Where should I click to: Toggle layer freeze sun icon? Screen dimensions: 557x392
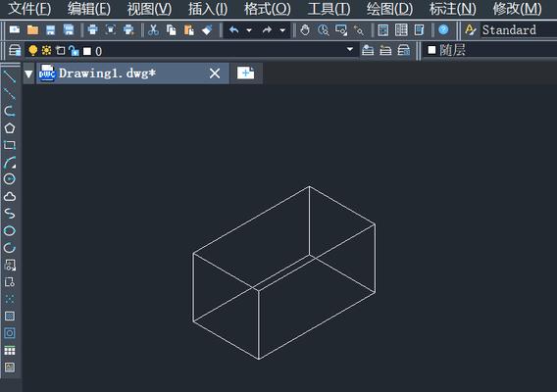(46, 51)
